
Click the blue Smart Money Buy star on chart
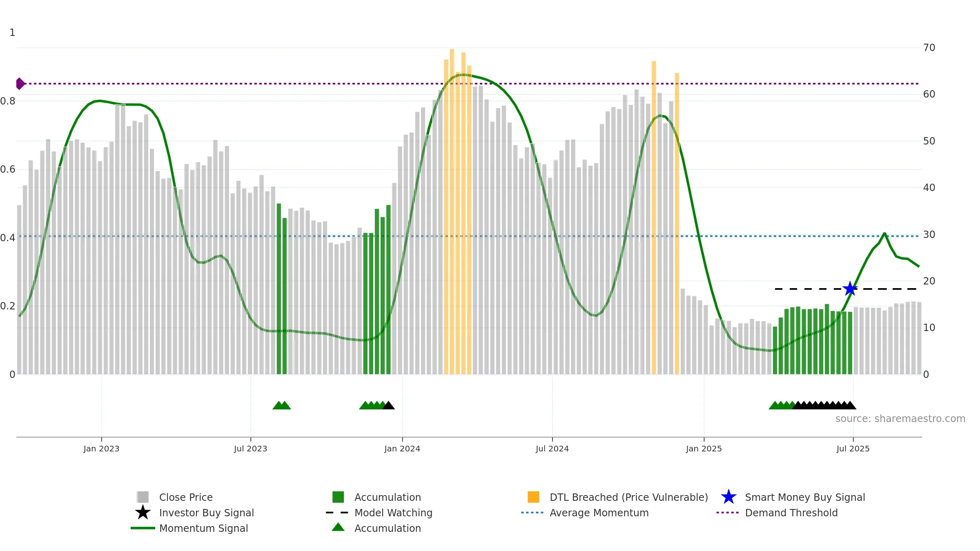tap(850, 289)
